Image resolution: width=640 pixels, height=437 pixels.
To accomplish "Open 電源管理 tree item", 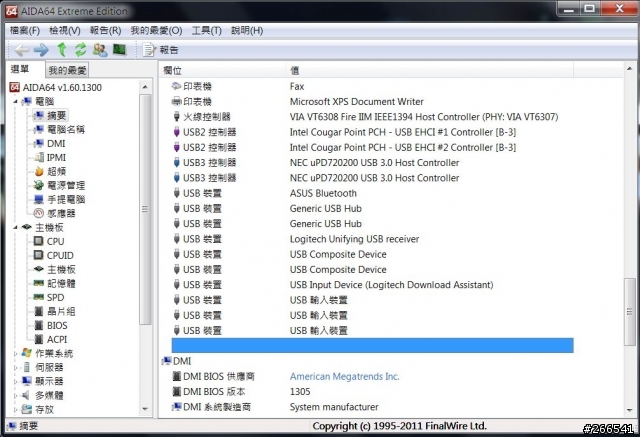I will 60,185.
